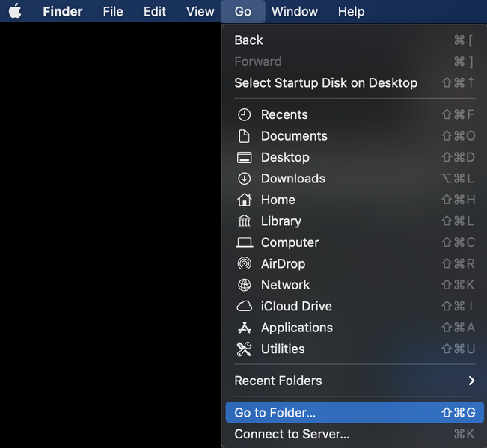Open the Finder menu
This screenshot has height=448, width=487.
click(62, 11)
